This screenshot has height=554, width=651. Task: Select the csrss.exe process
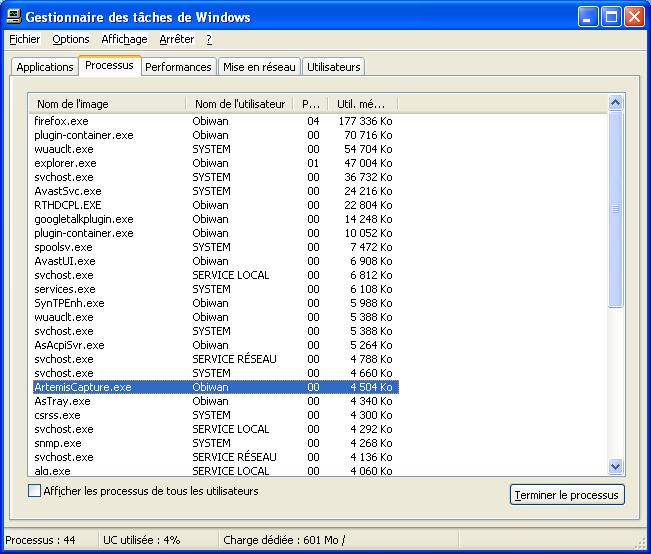pos(216,415)
